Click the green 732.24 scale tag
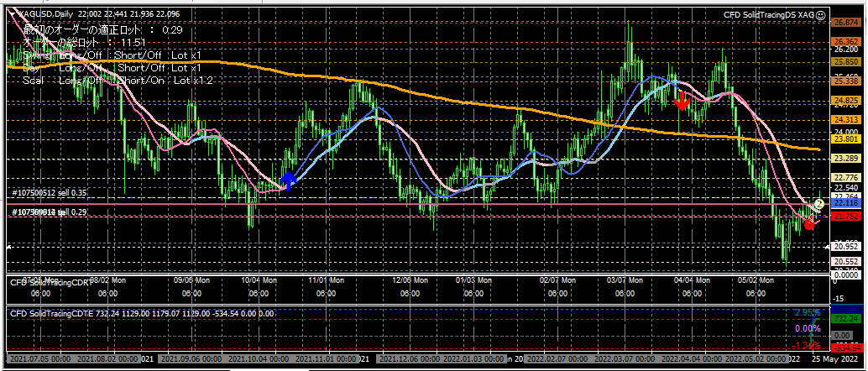This screenshot has width=868, height=371. pos(844,319)
